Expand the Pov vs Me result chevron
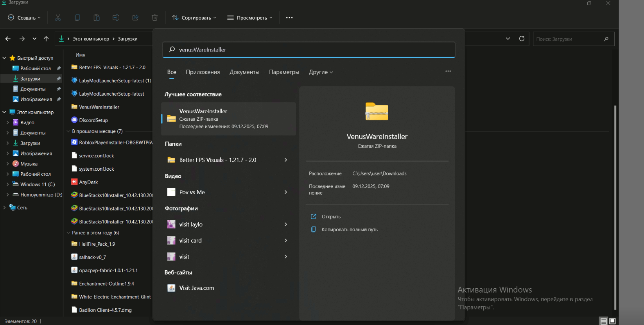 tap(286, 192)
